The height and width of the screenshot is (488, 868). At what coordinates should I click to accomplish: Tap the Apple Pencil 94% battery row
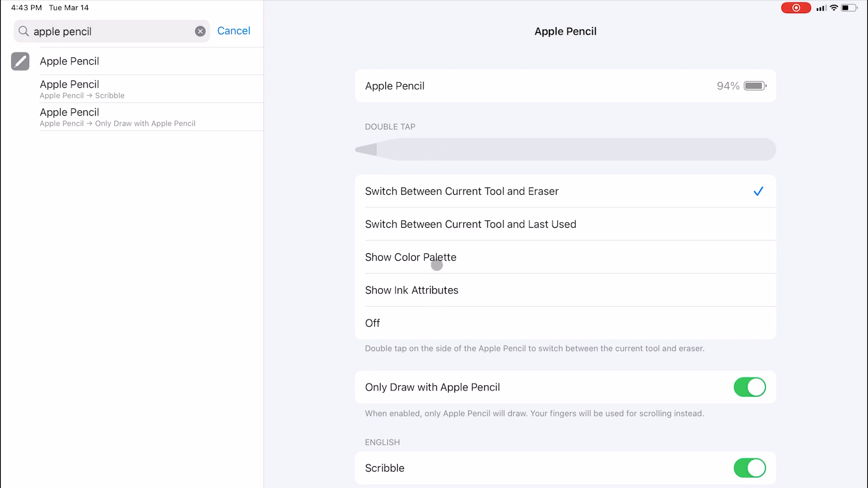tap(566, 86)
